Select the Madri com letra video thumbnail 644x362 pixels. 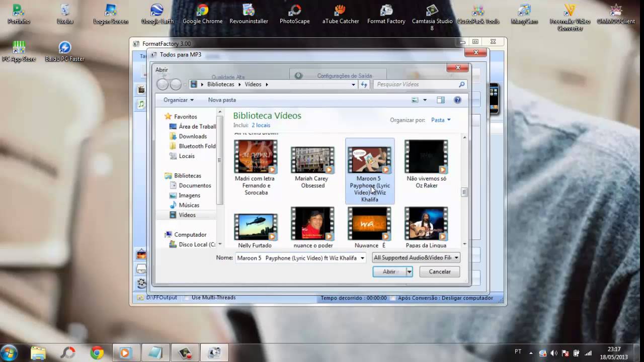coord(256,168)
